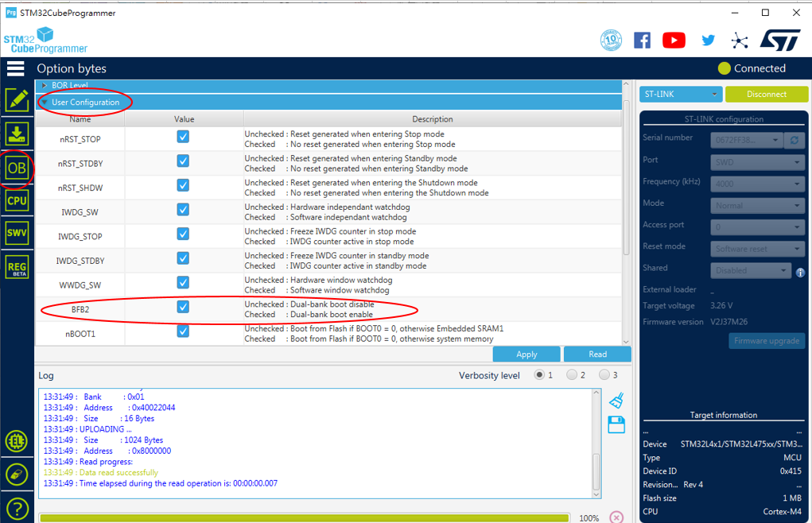Toggle the nBOOT1 checkbox
This screenshot has height=523, width=812.
click(x=183, y=331)
